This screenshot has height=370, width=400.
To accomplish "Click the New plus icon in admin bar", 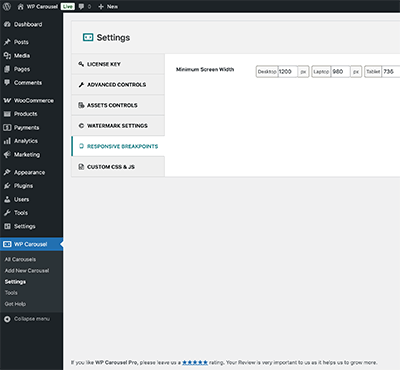I will point(101,6).
